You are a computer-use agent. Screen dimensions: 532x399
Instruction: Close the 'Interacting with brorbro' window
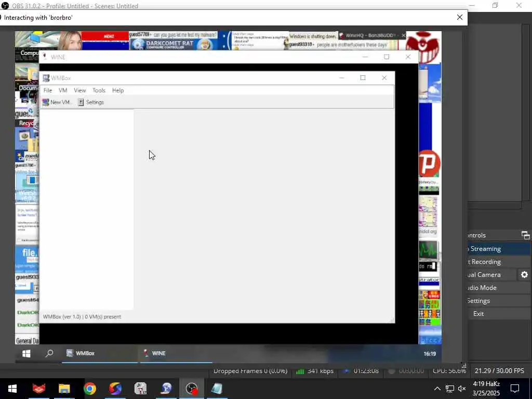click(459, 17)
